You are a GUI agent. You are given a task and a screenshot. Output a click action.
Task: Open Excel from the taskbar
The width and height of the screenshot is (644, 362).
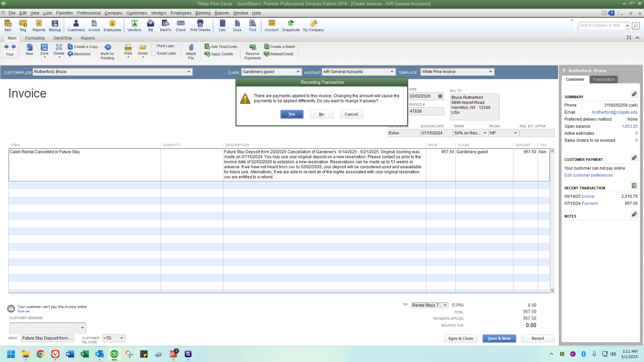point(85,354)
